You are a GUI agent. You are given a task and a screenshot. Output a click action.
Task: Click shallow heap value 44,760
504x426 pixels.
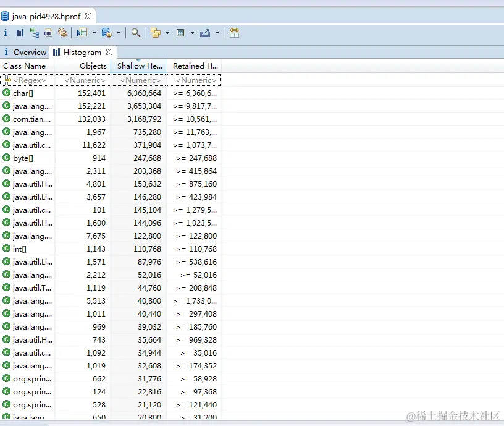click(x=149, y=288)
